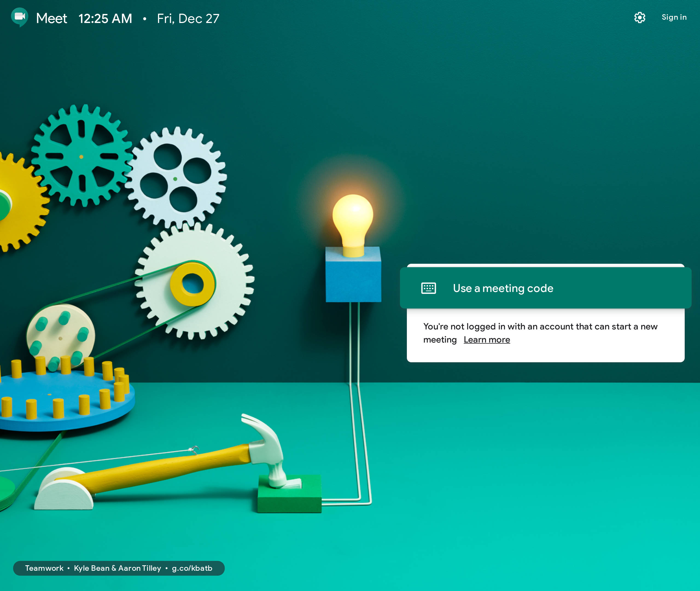
Task: Click the g.co/kbatb attribution link
Action: [x=192, y=568]
